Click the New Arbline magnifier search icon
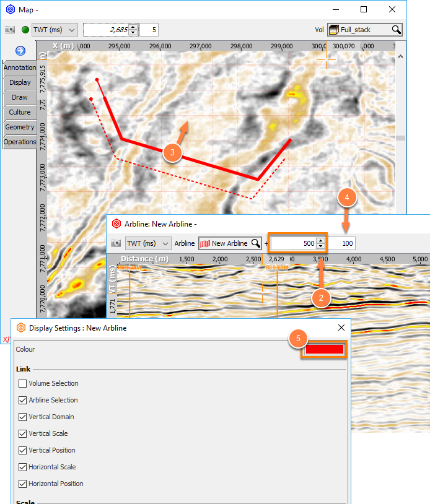The height and width of the screenshot is (504, 430). [256, 243]
